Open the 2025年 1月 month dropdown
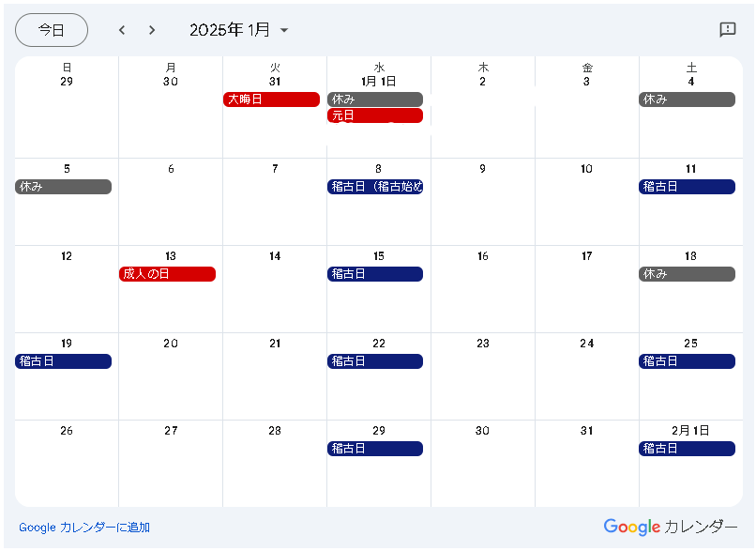The height and width of the screenshot is (551, 756). pyautogui.click(x=239, y=30)
